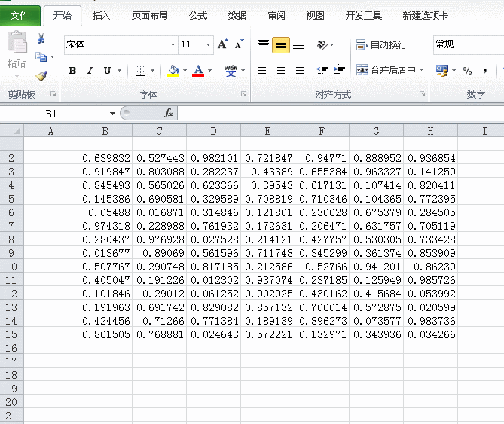Viewport: 504px width, 424px height.
Task: Open the 常规 number format box
Action: pos(469,44)
